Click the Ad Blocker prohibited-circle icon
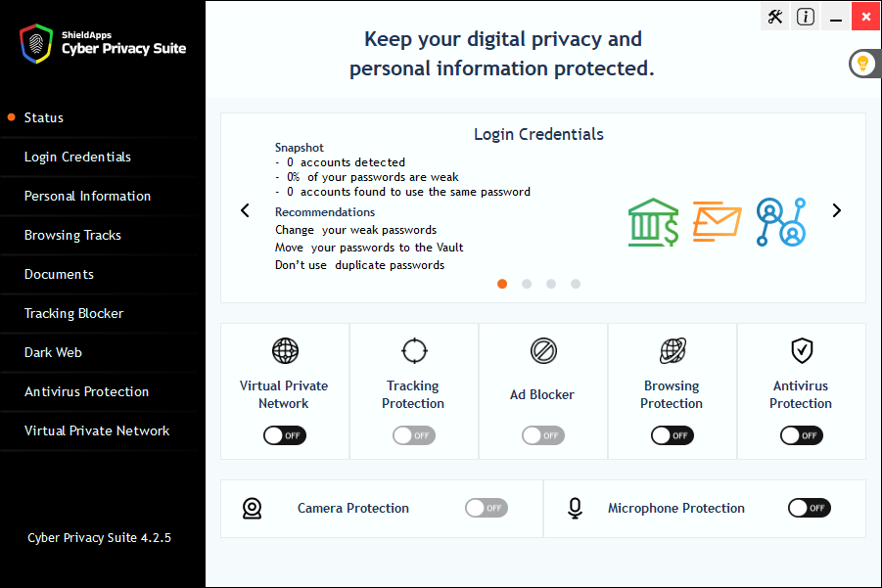 [543, 351]
